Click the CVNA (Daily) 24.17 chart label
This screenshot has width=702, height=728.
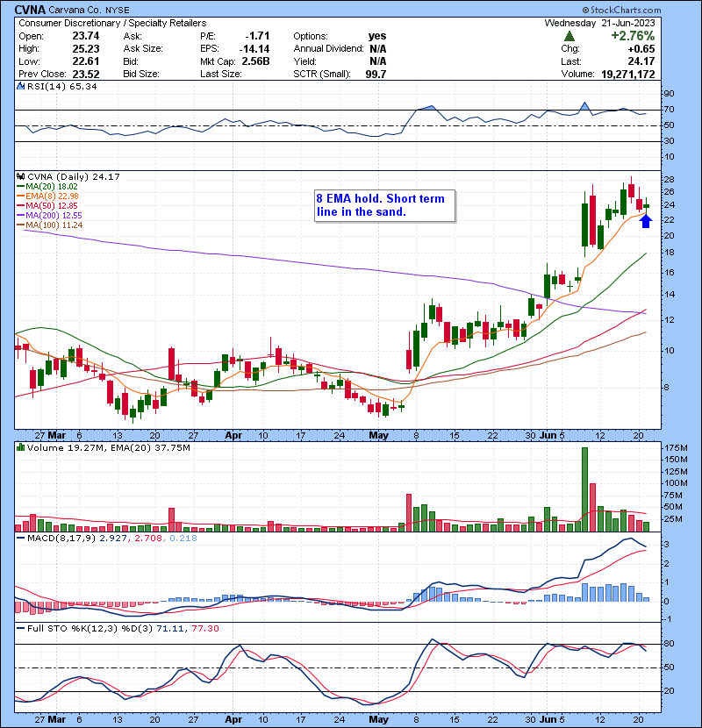coord(74,177)
